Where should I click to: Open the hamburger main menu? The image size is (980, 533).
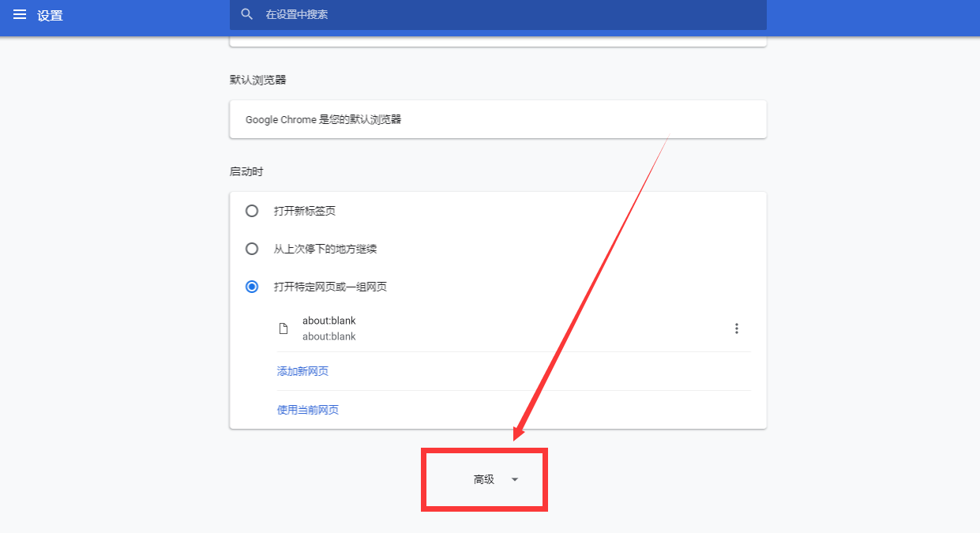(x=20, y=15)
